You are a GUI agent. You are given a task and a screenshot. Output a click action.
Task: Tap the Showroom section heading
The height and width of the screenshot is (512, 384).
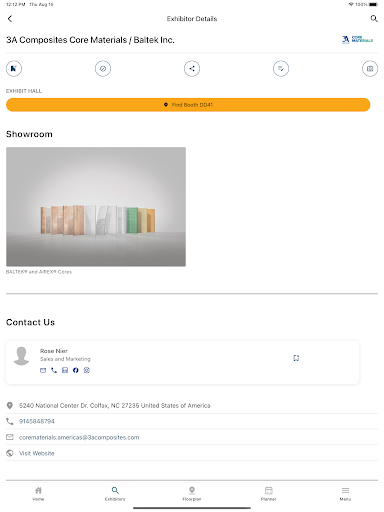coord(29,134)
